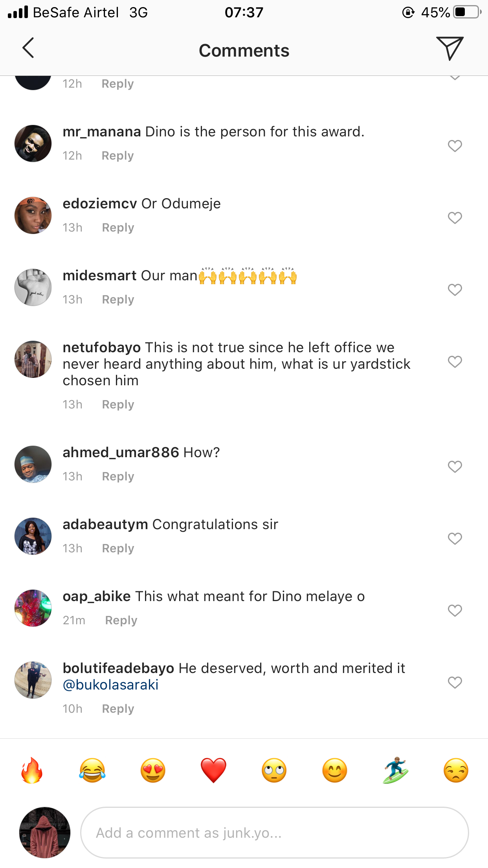Insert surfer emoji reaction
This screenshot has height=868, width=488.
395,771
